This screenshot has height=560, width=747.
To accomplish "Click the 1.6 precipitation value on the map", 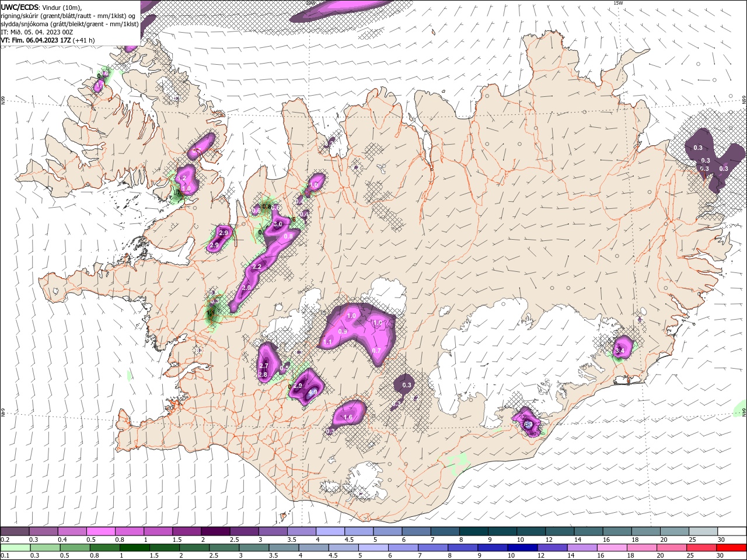I will 348,418.
